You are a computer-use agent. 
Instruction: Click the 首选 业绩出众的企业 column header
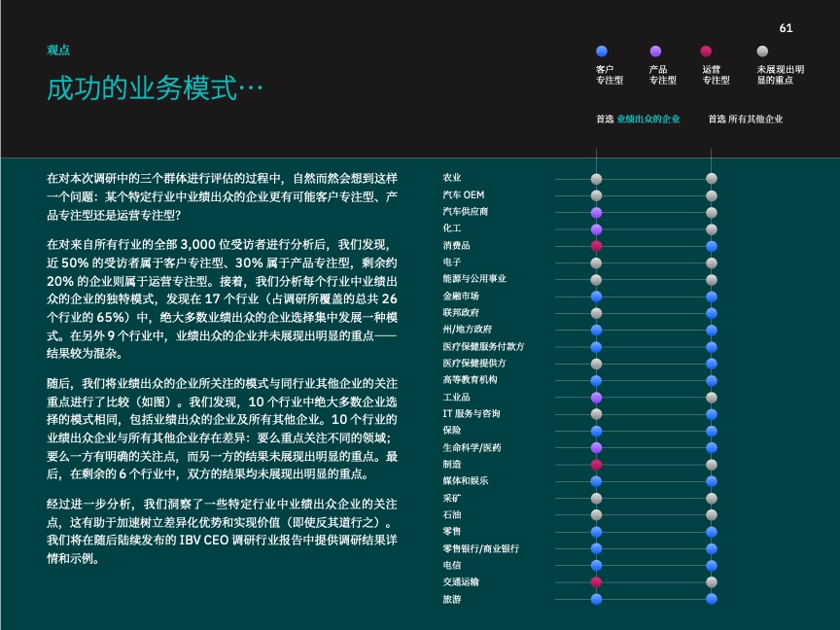point(638,119)
